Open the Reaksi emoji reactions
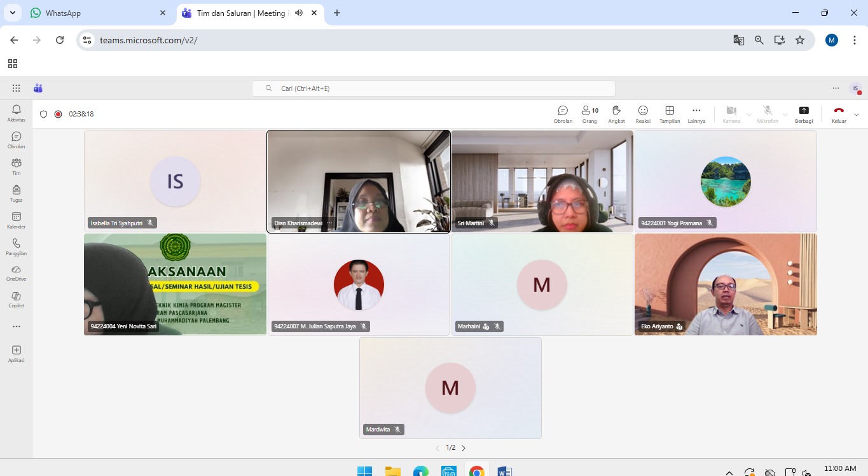 [643, 114]
